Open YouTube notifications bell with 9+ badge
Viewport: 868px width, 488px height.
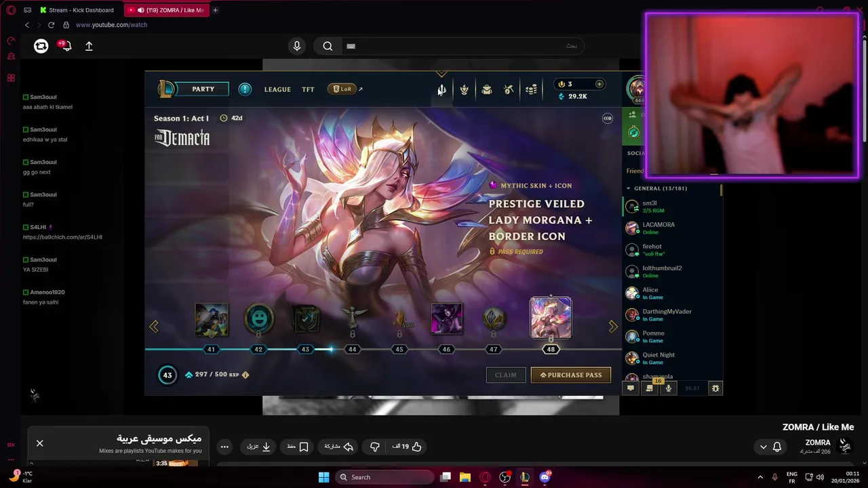tap(65, 46)
